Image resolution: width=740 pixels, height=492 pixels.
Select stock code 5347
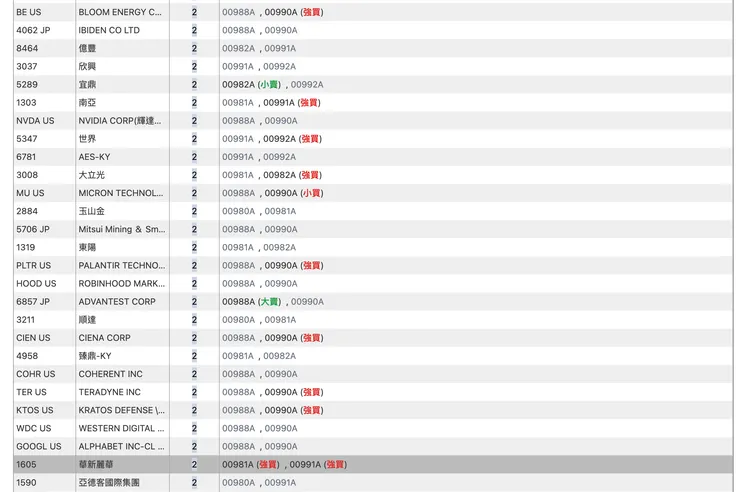(x=26, y=139)
